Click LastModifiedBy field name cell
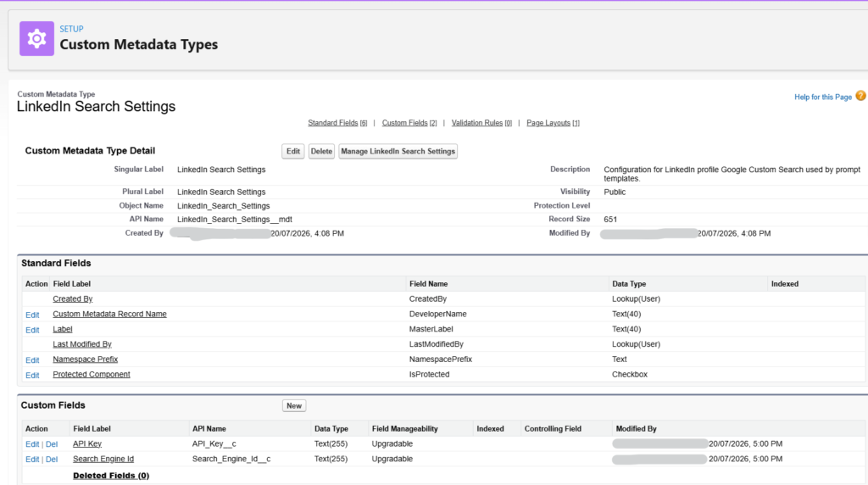The image size is (868, 485). tap(437, 344)
